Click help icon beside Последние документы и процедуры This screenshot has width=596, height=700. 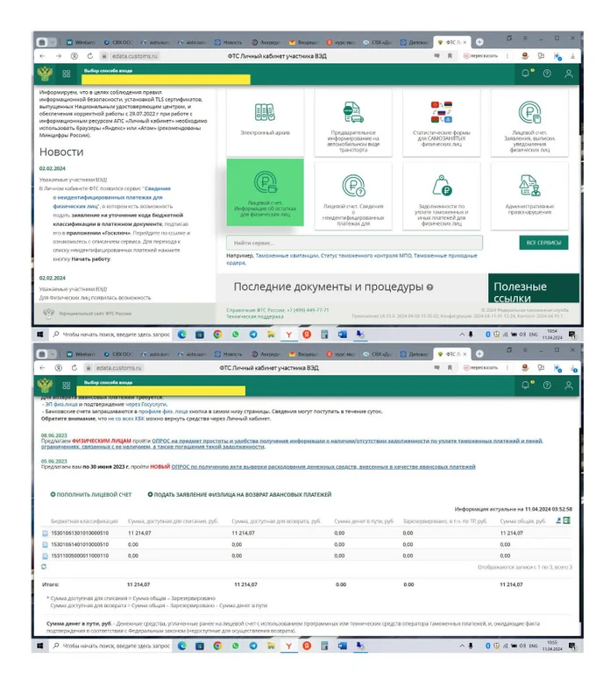[x=429, y=287]
